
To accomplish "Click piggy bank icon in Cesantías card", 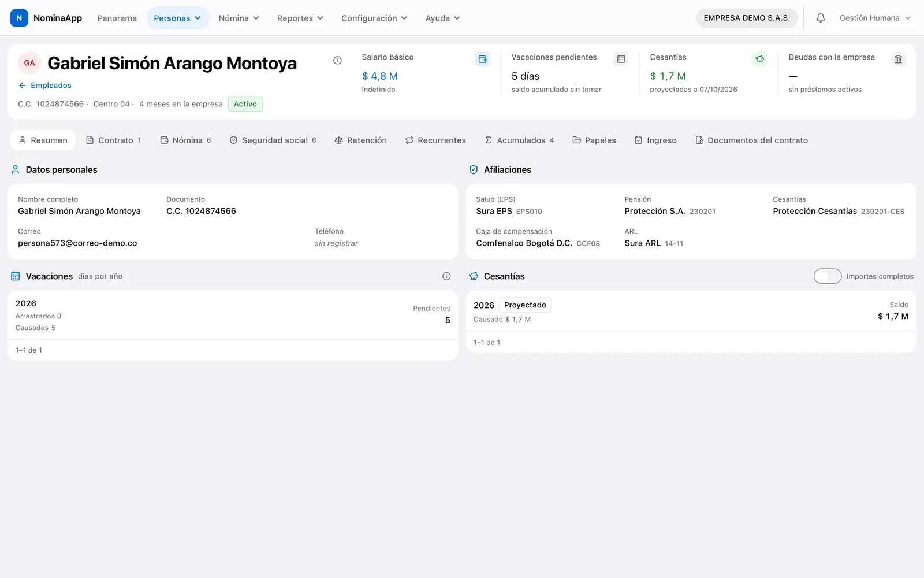I will (759, 59).
